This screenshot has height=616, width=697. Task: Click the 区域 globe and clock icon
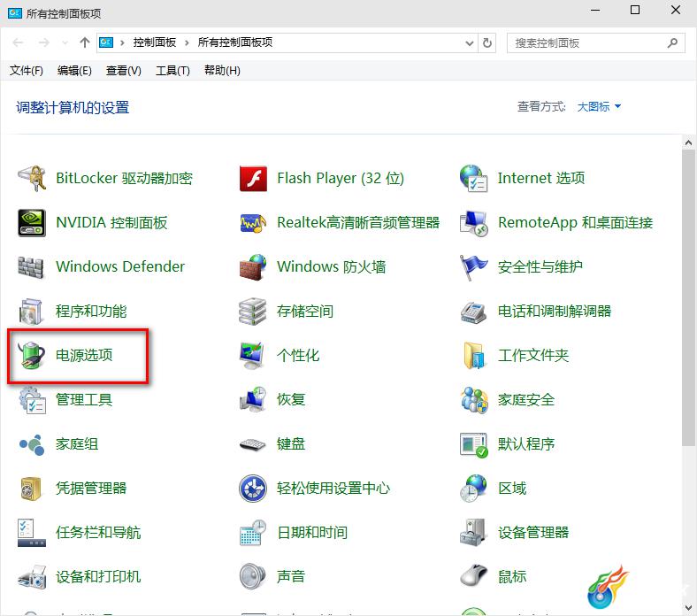pyautogui.click(x=474, y=489)
